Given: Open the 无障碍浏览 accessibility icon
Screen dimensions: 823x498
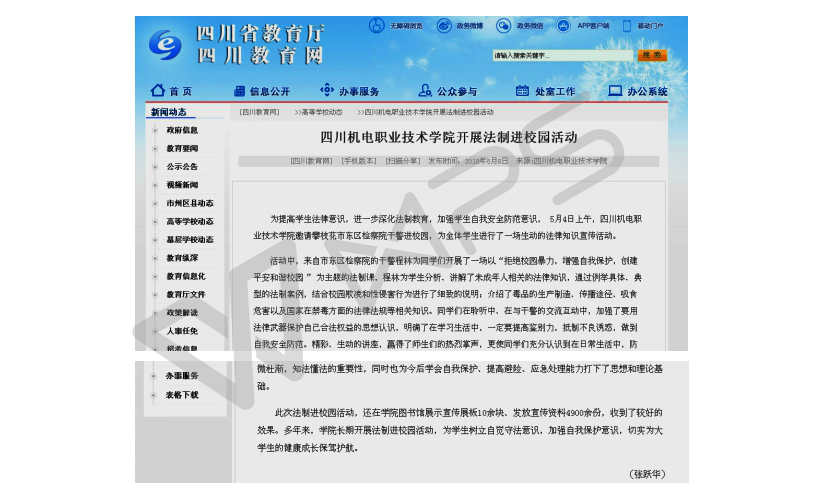Looking at the screenshot, I should click(x=376, y=25).
